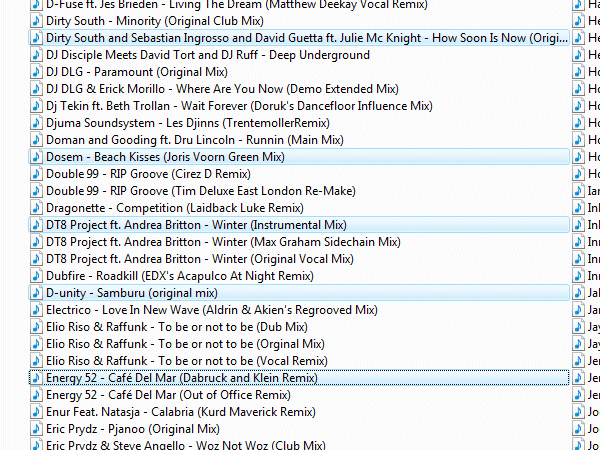Click icon for RIP Groove (Cirez D Remix)
Viewport: 600px width, 450px height.
(x=36, y=174)
